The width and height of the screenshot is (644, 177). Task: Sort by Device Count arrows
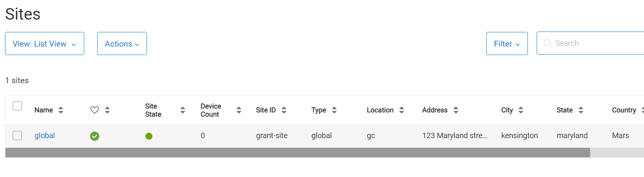pyautogui.click(x=239, y=110)
